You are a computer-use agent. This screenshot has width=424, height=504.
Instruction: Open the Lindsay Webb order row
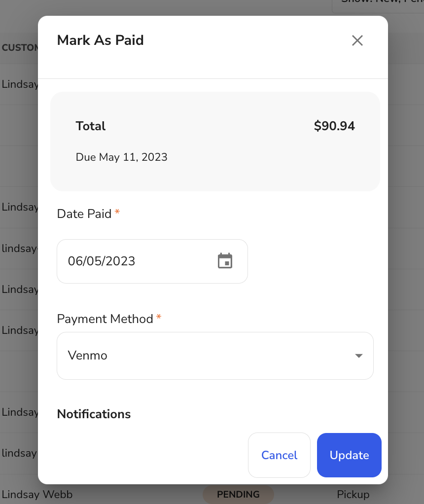(37, 494)
